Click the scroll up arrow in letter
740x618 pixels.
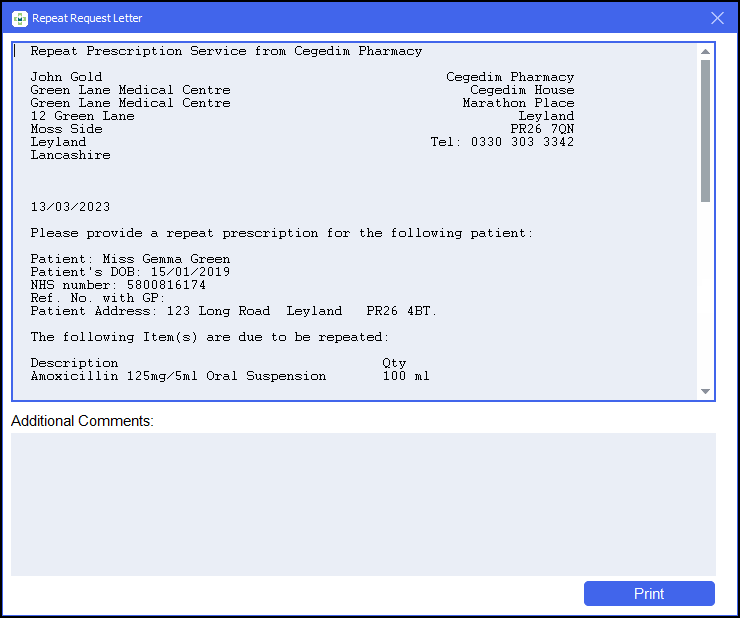point(705,52)
